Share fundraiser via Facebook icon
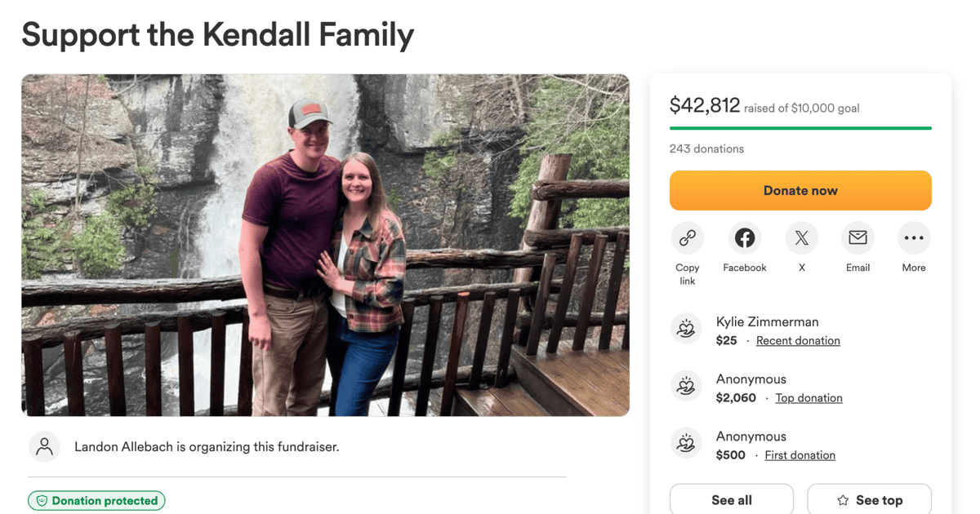The width and height of the screenshot is (980, 514). pos(744,238)
